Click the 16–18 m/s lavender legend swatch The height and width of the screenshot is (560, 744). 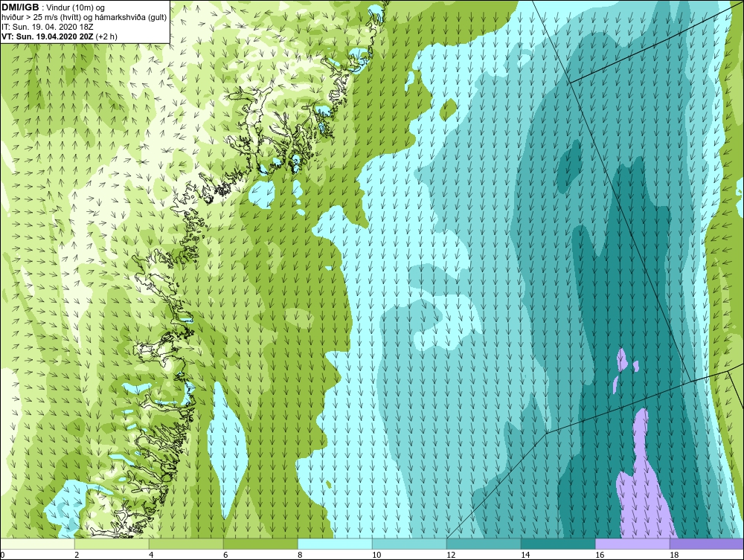(632, 544)
